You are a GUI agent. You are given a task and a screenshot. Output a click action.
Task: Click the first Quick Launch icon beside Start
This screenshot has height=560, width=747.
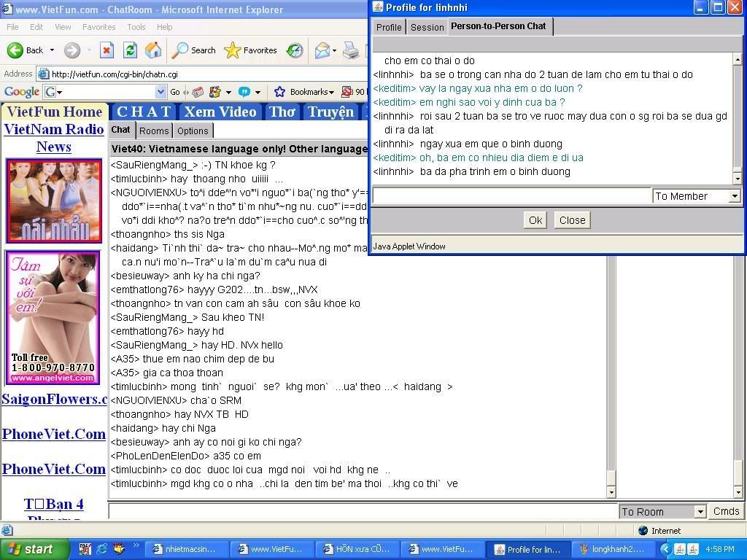coord(85,549)
